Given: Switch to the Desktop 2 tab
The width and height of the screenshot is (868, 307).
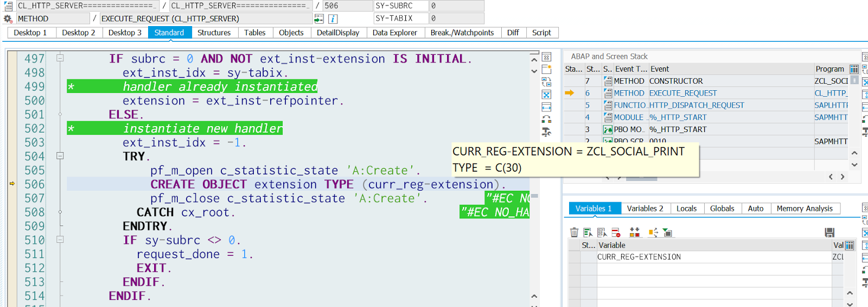Looking at the screenshot, I should click(x=79, y=33).
